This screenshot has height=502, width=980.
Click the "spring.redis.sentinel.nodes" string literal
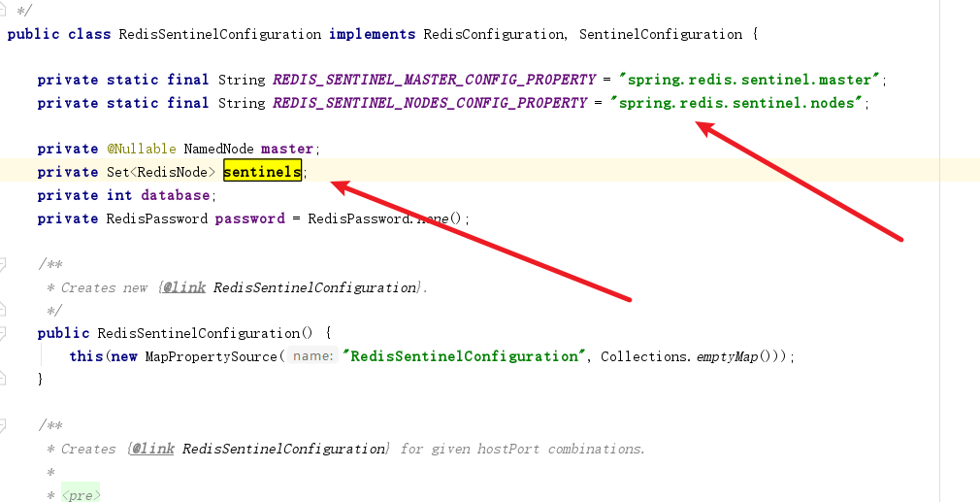[x=735, y=103]
